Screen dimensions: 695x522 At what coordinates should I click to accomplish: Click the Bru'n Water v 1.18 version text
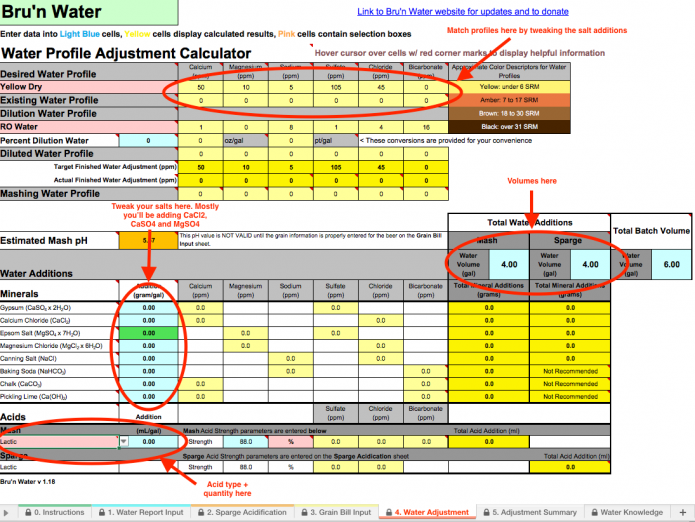27,482
